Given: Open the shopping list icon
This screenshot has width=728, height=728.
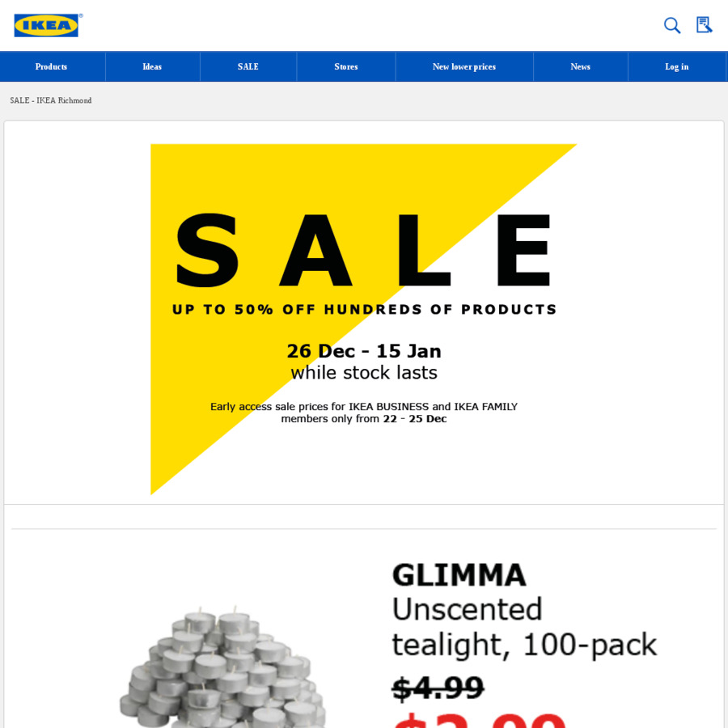Looking at the screenshot, I should pos(704,25).
